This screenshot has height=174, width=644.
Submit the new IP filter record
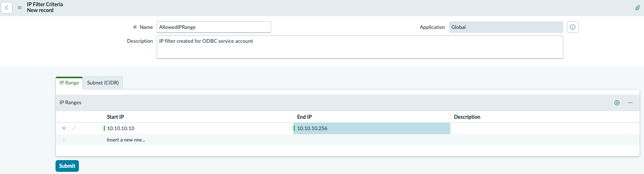[x=67, y=166]
